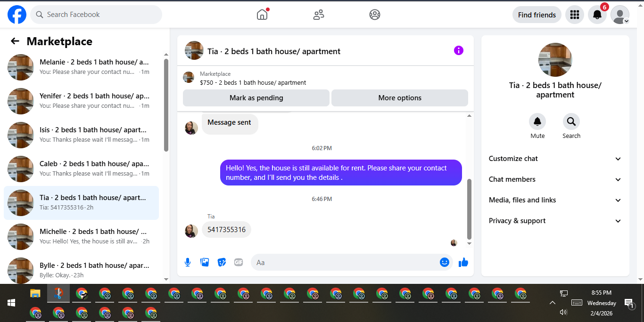Open the Friends tab in top navigation
Screen dimensions: 644x322
pyautogui.click(x=319, y=15)
